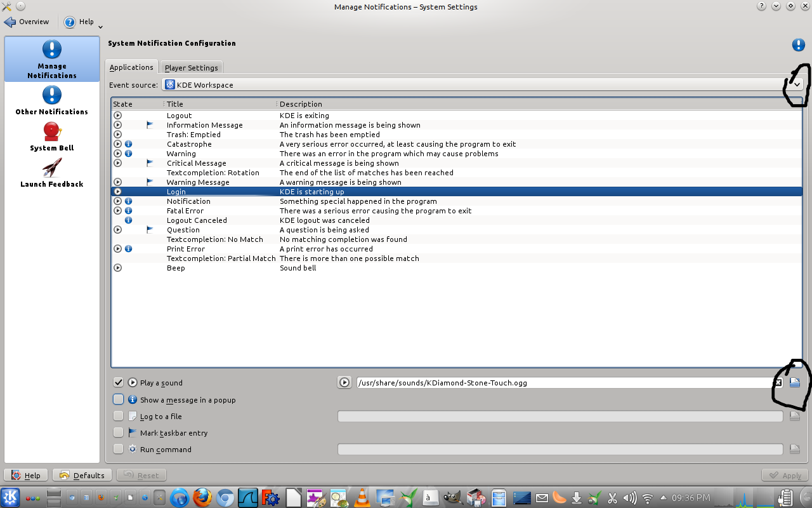Switch to the Applications tab
This screenshot has width=812, height=508.
tap(131, 67)
